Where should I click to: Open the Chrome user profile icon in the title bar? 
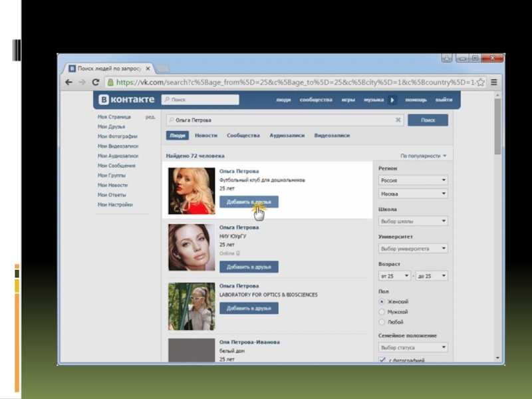click(446, 58)
